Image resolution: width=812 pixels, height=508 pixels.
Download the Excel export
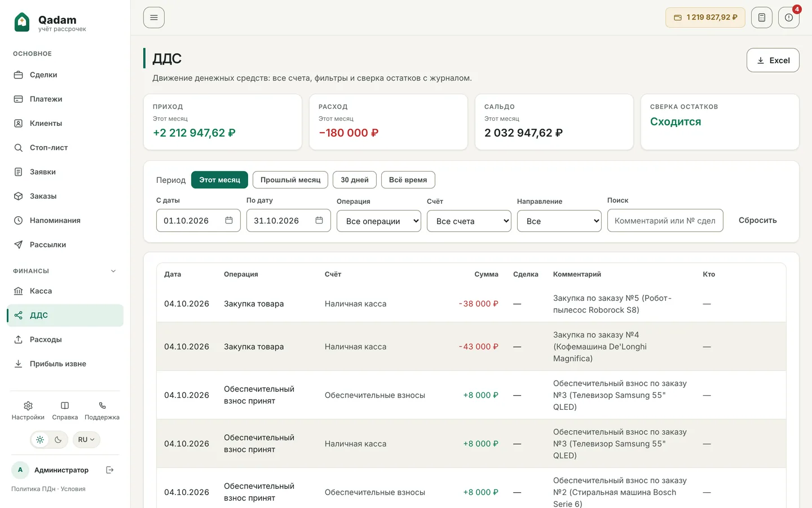[x=773, y=60]
